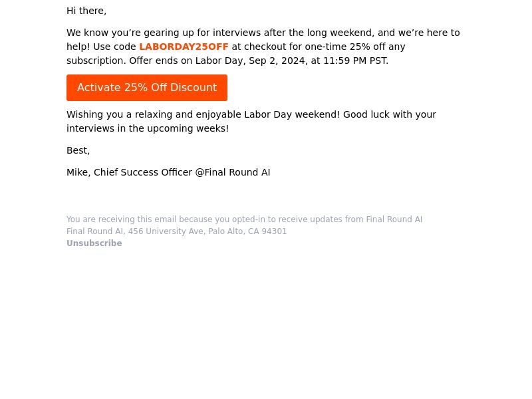The image size is (532, 399).
Task: Click the Activate 25% Off Discount button
Action: 147,88
